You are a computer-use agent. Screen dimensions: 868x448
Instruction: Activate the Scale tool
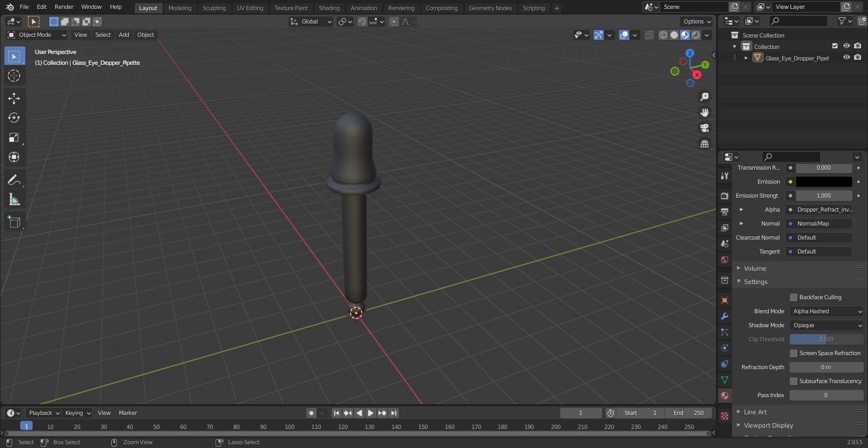click(x=14, y=137)
